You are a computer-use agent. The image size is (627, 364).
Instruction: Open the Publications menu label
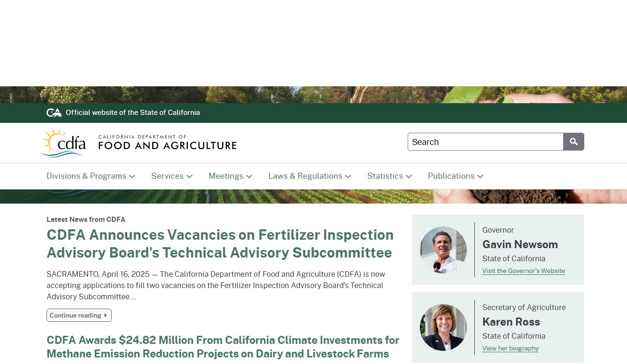451,176
